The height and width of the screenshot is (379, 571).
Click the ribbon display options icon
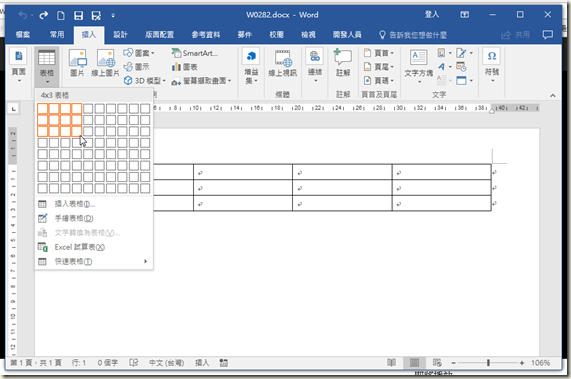(x=464, y=15)
